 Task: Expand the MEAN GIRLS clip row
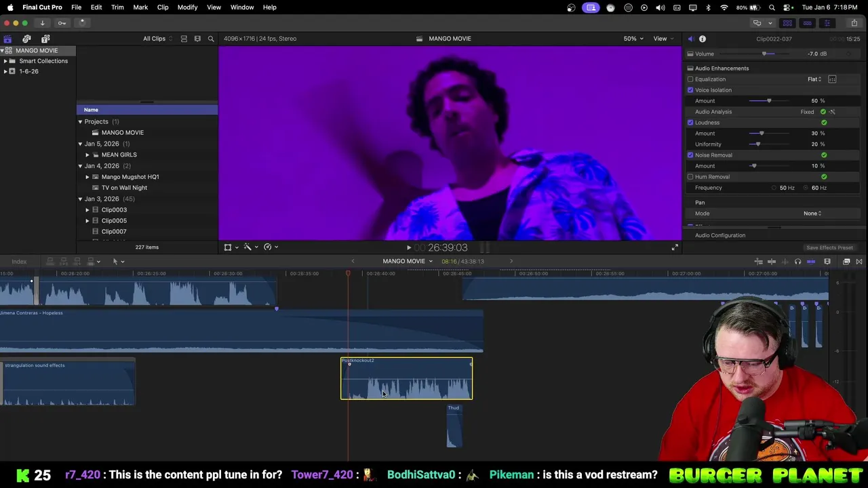point(87,155)
